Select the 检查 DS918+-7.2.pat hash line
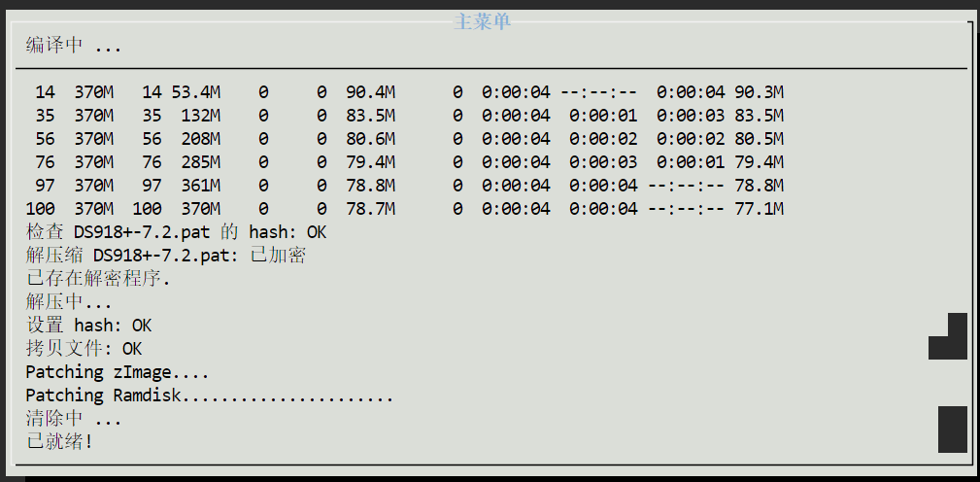 [176, 231]
